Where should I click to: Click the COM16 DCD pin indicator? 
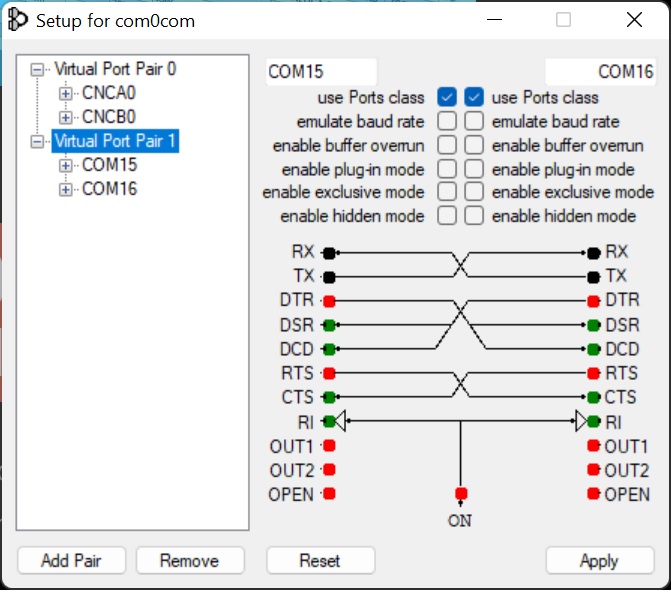point(594,349)
